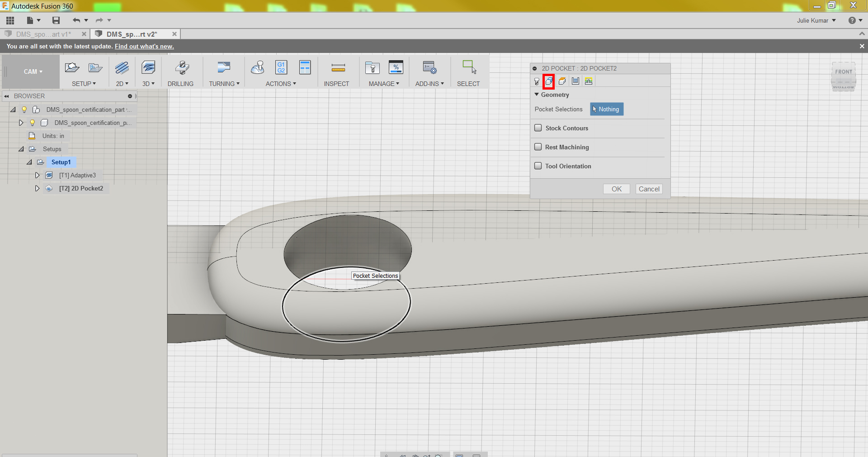Image resolution: width=868 pixels, height=457 pixels.
Task: Open the MANAGE dropdown menu
Action: tap(384, 84)
